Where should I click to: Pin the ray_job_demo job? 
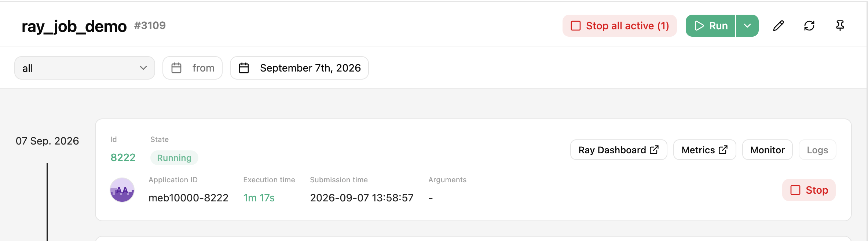[x=840, y=26]
